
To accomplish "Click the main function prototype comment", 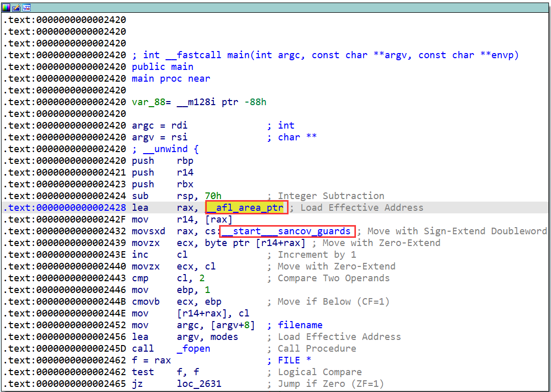I will [x=325, y=55].
